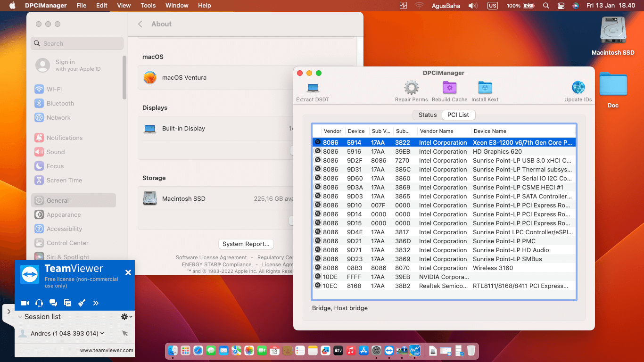Select Accessibility in Settings sidebar

pyautogui.click(x=74, y=229)
